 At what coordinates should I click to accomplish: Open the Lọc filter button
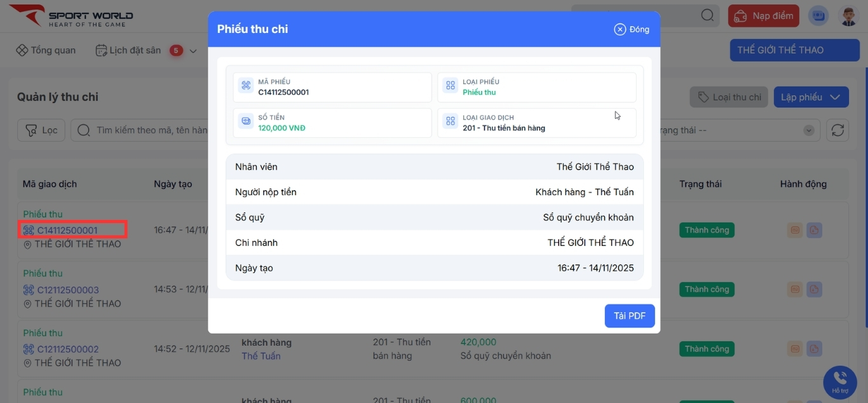tap(41, 130)
